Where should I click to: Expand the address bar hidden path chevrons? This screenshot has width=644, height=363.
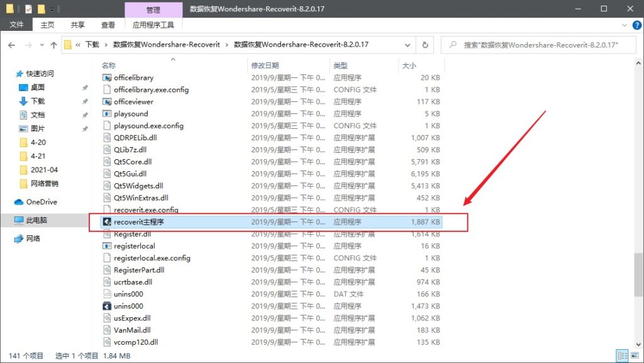(77, 45)
